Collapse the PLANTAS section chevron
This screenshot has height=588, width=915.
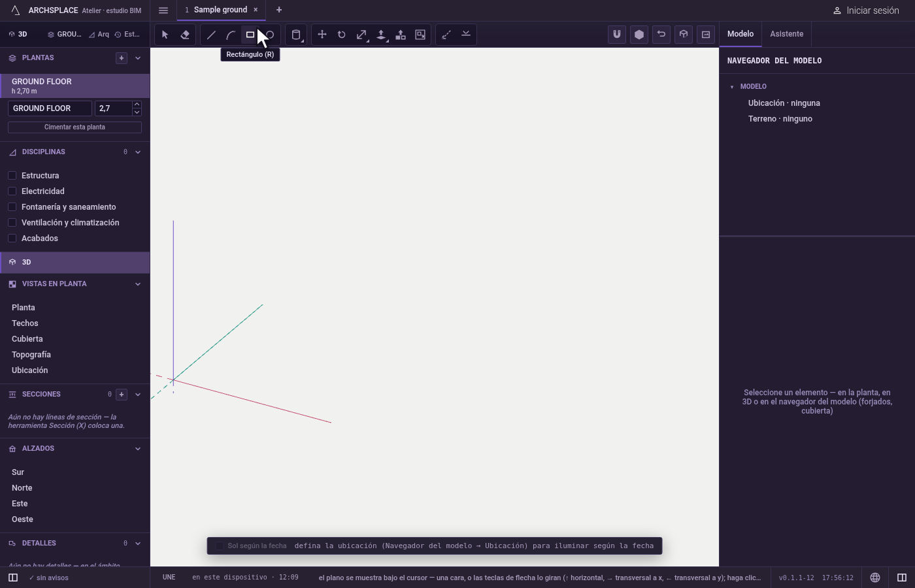(138, 58)
